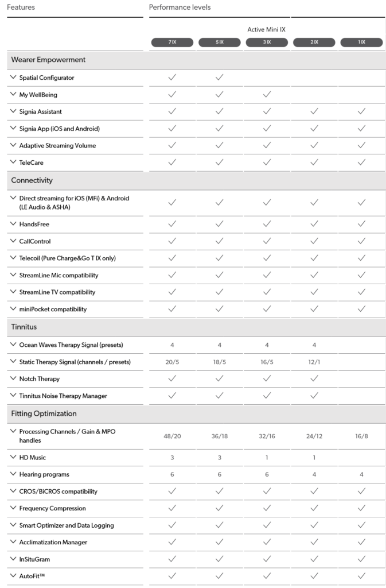386x588 pixels.
Task: Expand the HandsFree chevron
Action: coord(13,223)
